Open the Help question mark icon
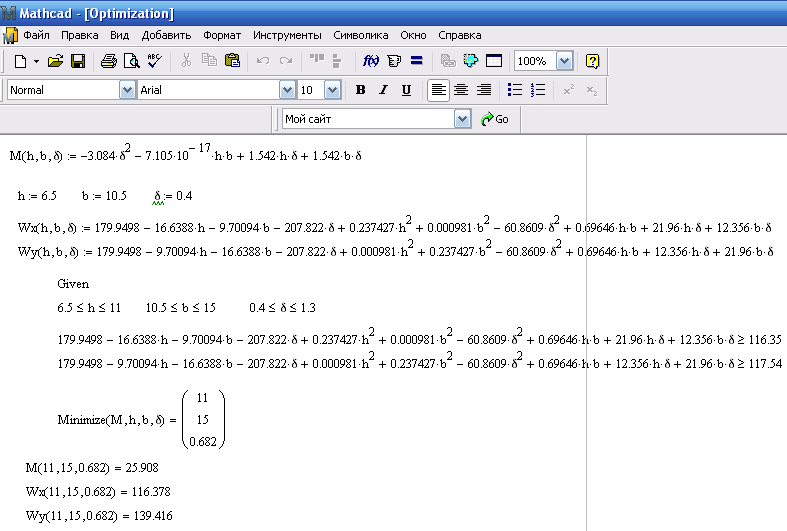The width and height of the screenshot is (787, 531). pos(592,61)
